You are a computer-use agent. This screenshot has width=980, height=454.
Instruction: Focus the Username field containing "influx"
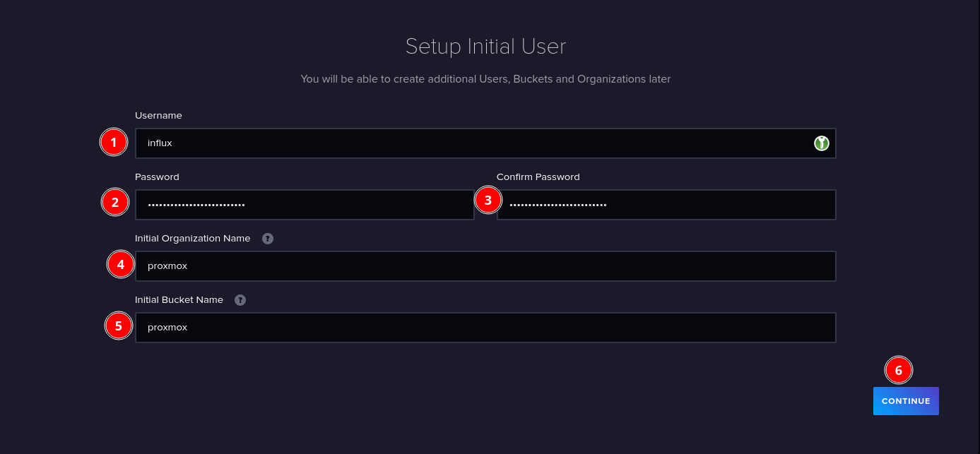pyautogui.click(x=473, y=143)
